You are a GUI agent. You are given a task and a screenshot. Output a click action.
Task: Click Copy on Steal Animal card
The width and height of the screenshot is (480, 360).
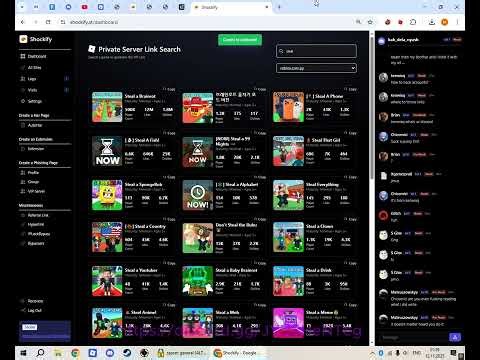coord(169,305)
